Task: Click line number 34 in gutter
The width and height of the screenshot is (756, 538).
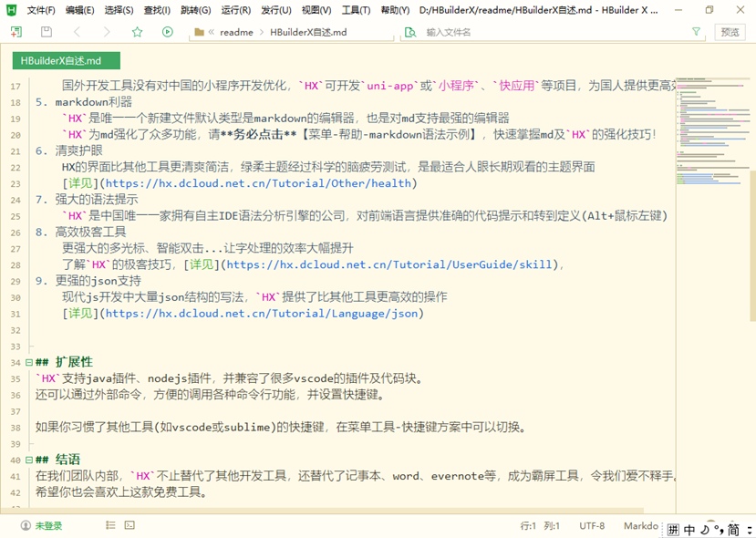Action: tap(16, 363)
